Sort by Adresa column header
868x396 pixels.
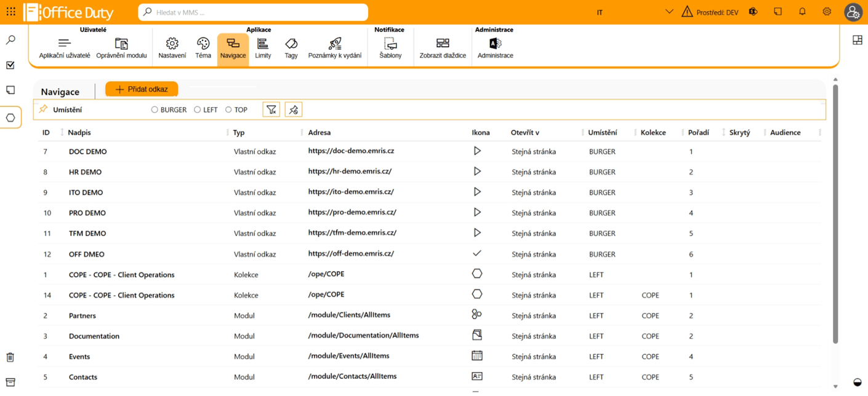319,132
